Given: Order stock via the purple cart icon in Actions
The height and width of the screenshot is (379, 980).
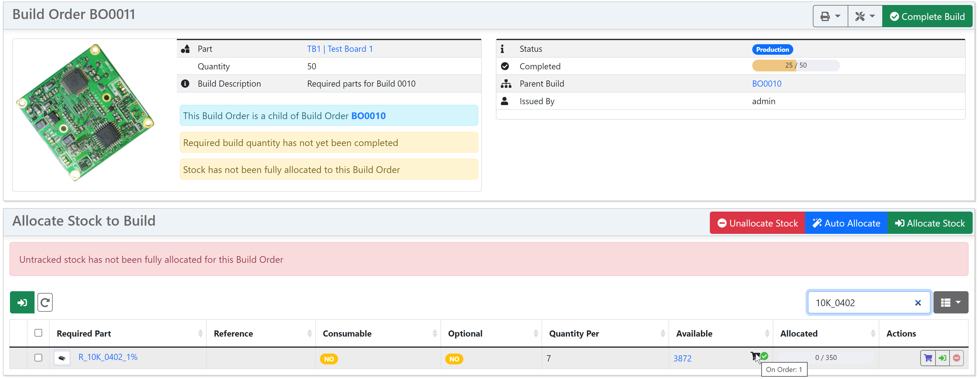Looking at the screenshot, I should [928, 358].
